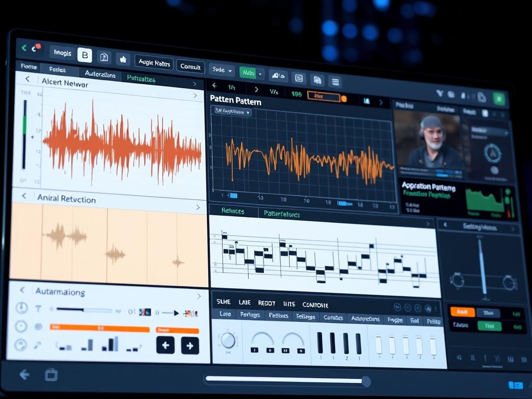Open the hamburger menu icon in Pattern toolbar
The image size is (532, 399).
click(335, 81)
